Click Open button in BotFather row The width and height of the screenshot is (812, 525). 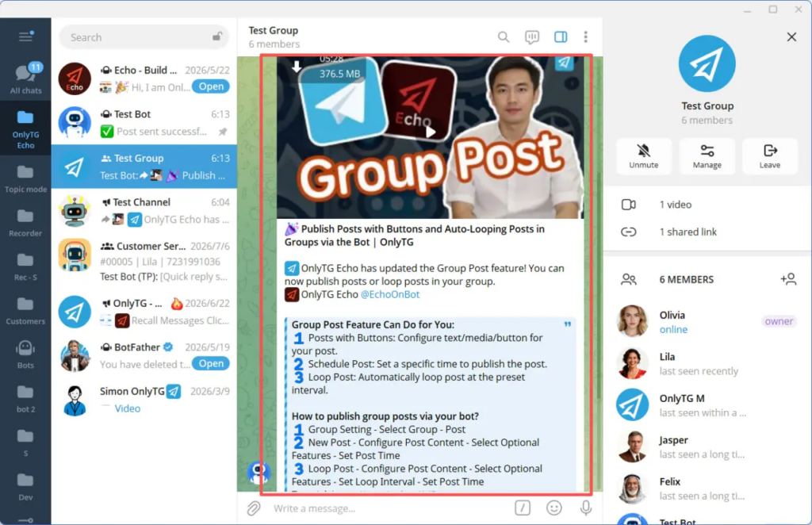(211, 363)
